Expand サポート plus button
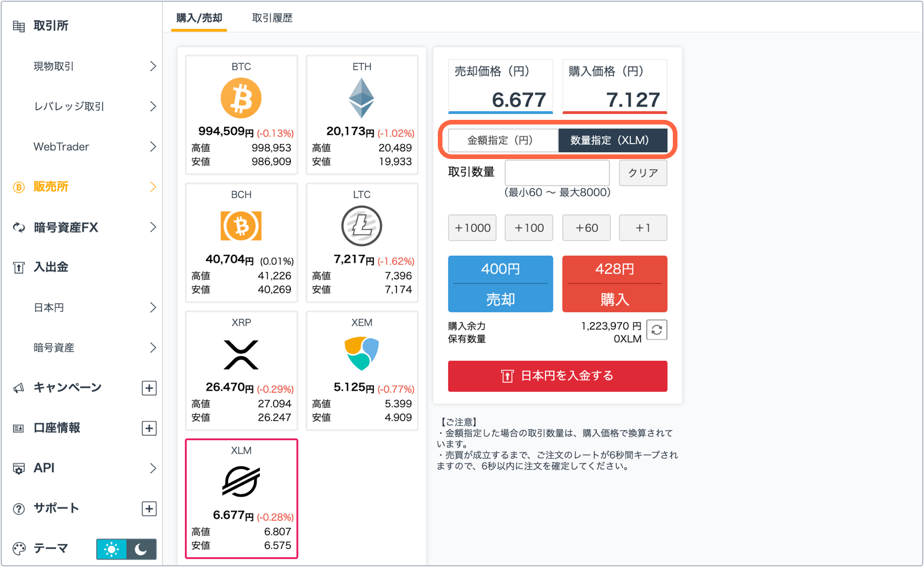 [x=149, y=509]
